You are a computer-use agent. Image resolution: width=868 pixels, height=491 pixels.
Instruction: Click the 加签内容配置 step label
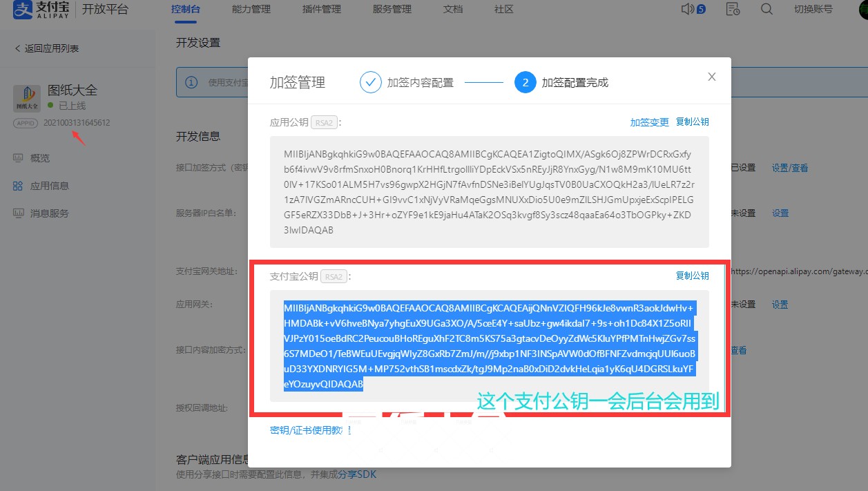421,82
